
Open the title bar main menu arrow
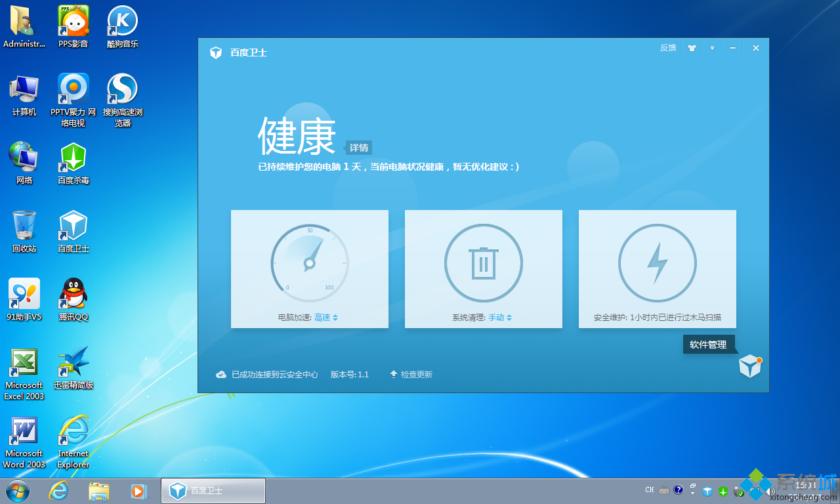[712, 48]
